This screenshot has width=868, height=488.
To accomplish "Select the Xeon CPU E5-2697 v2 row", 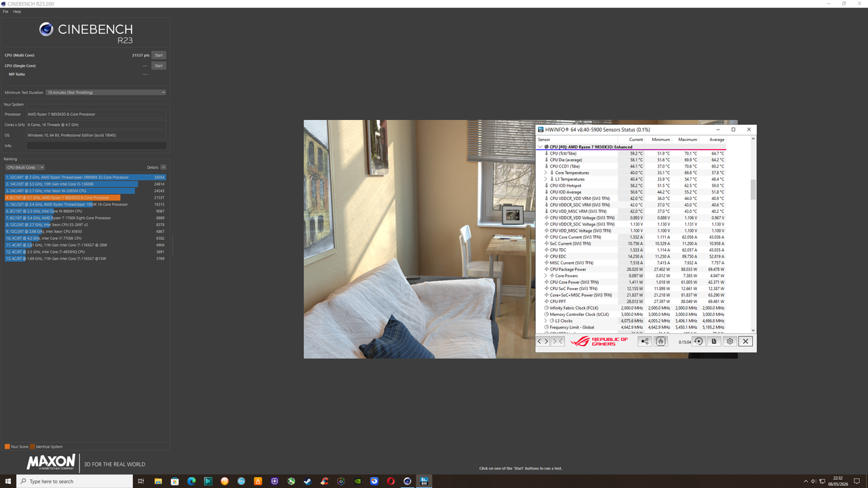I will pos(85,224).
